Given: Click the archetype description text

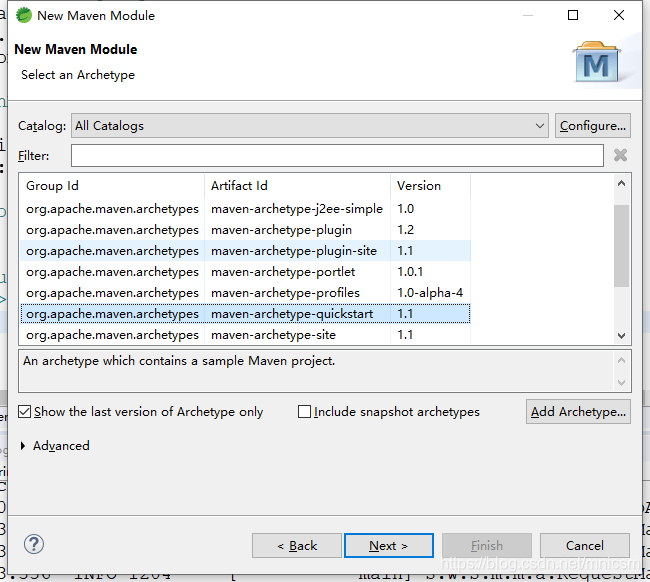Looking at the screenshot, I should click(179, 361).
